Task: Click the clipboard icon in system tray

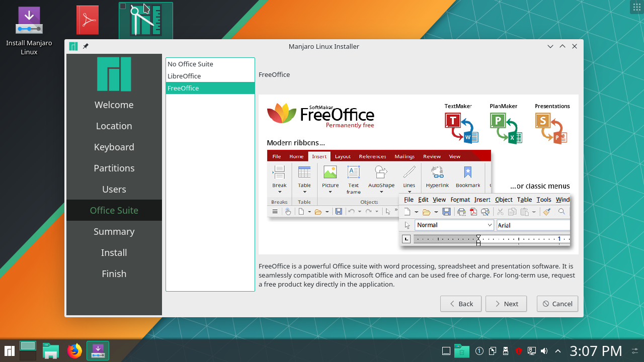Action: pos(493,351)
